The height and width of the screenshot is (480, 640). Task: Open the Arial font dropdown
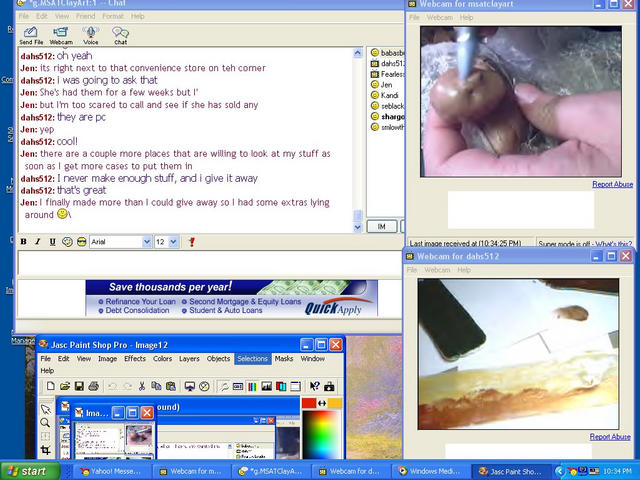(147, 242)
